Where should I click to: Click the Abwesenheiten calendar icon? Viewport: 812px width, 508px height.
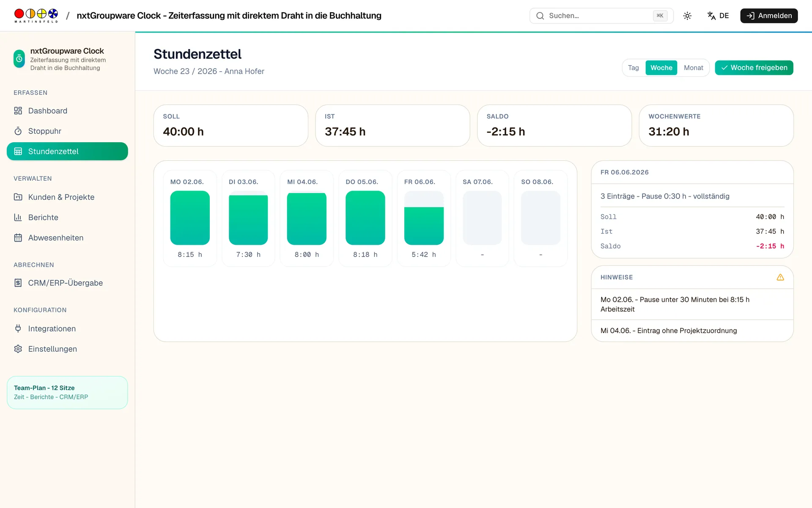pos(18,237)
